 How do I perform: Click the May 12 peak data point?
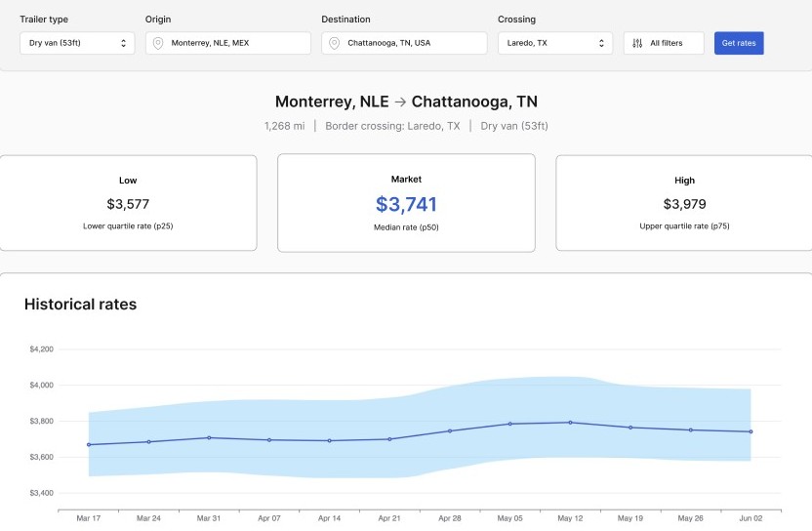[571, 423]
